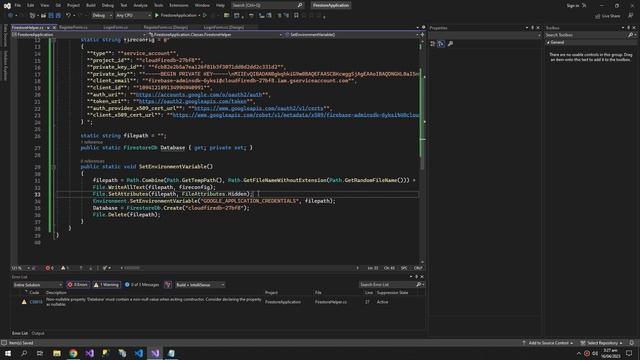The width and height of the screenshot is (640, 360).
Task: Click Start Without Debugging outline play icon
Action: click(205, 16)
